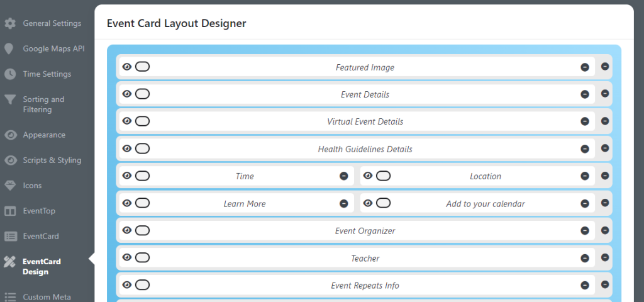Click the Time Settings clock icon
This screenshot has height=302, width=644.
pyautogui.click(x=10, y=74)
